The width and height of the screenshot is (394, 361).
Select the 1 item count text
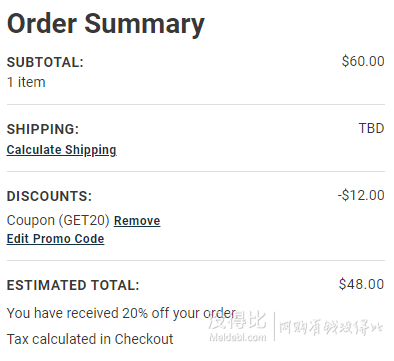[x=26, y=82]
